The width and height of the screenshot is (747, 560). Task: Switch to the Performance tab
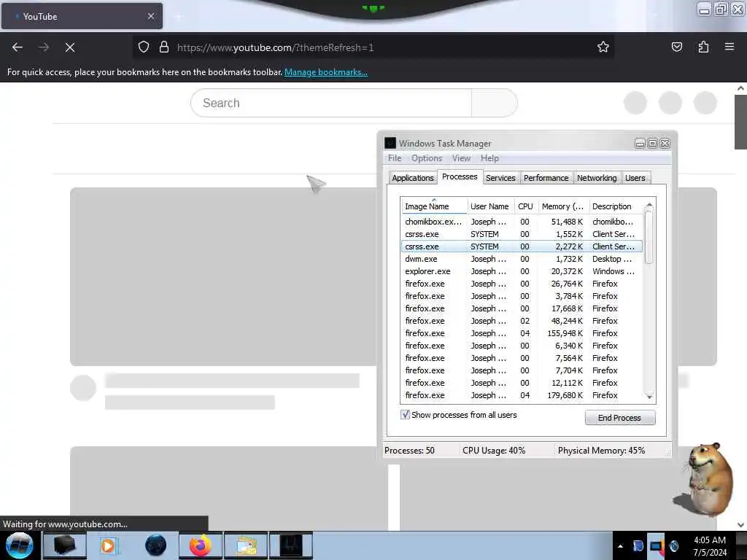[x=546, y=178]
